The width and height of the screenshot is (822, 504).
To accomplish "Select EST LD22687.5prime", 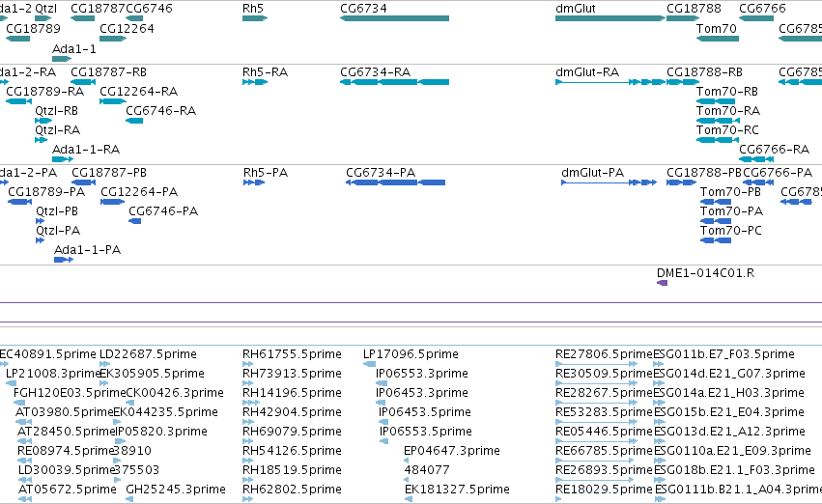I will (x=148, y=354).
